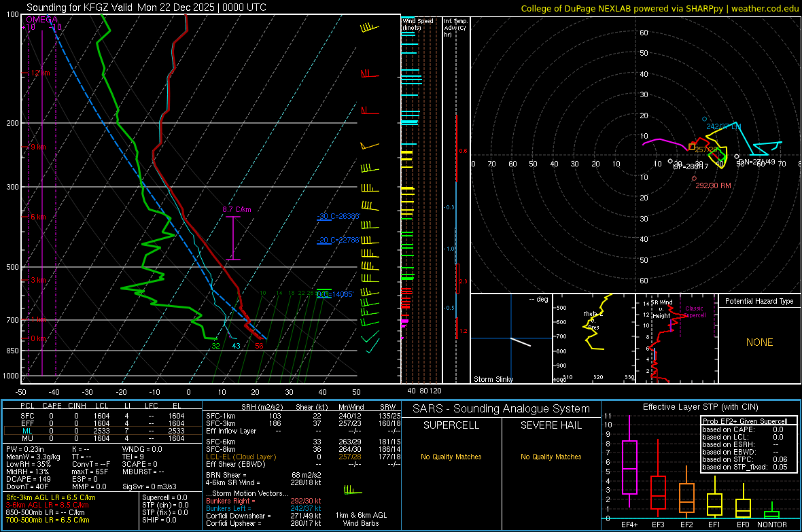The image size is (802, 532).
Task: Click the EF4+ box plot label
Action: pos(629,525)
